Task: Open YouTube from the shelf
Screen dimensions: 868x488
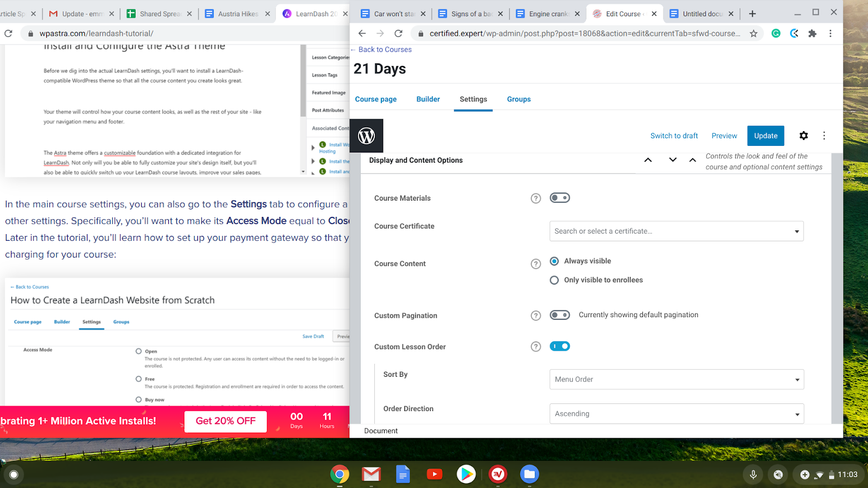Action: (x=435, y=474)
